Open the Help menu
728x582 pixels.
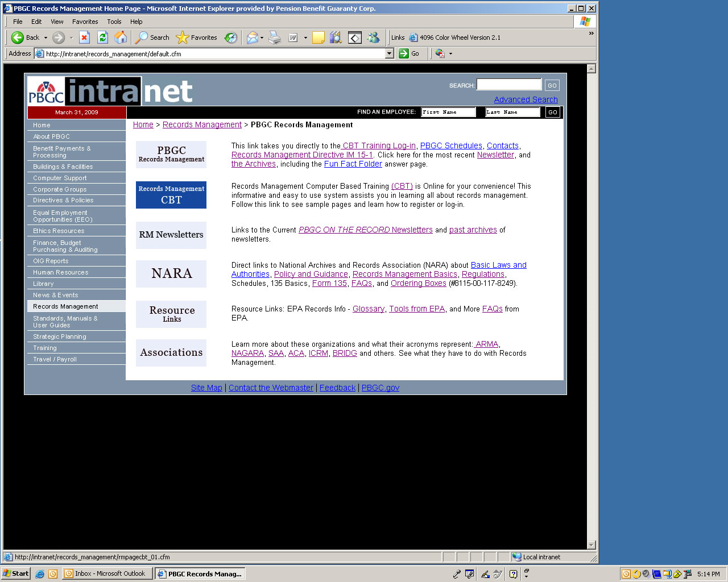click(x=136, y=22)
